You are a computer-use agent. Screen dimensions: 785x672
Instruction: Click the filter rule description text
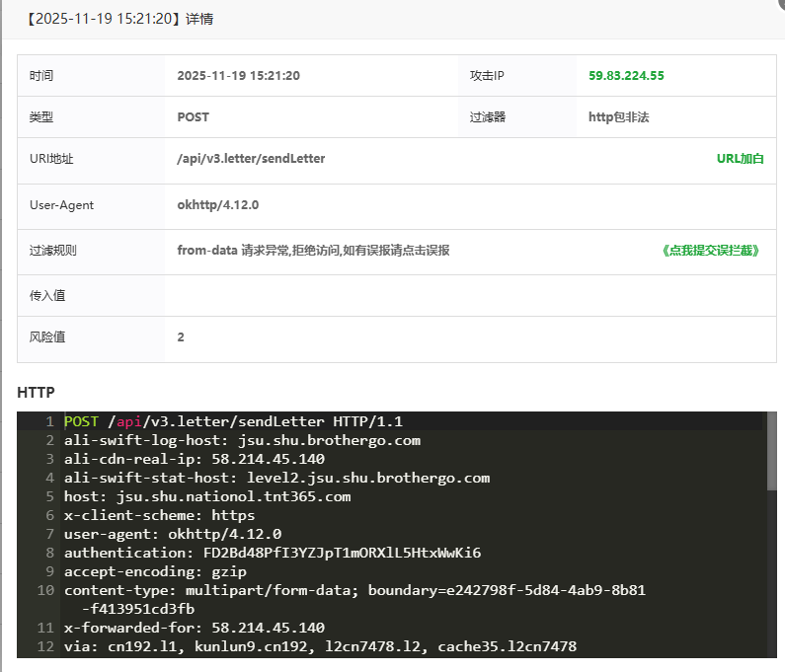313,251
